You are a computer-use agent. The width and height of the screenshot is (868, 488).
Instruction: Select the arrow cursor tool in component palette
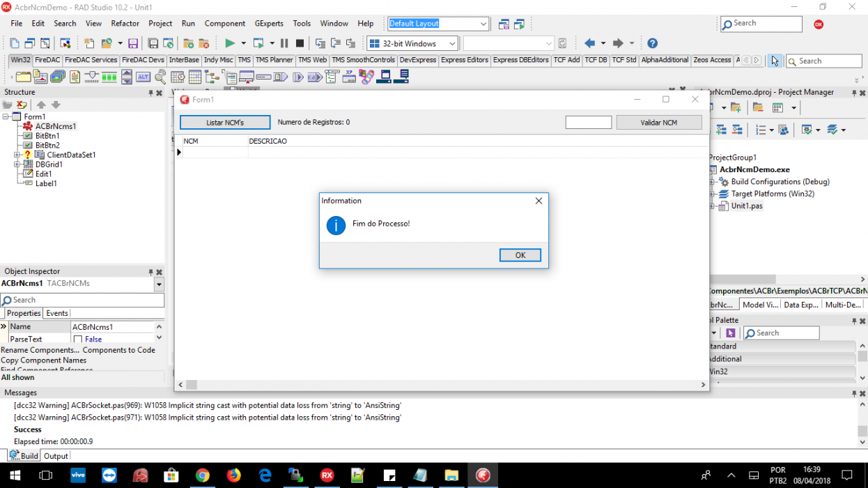(x=775, y=61)
